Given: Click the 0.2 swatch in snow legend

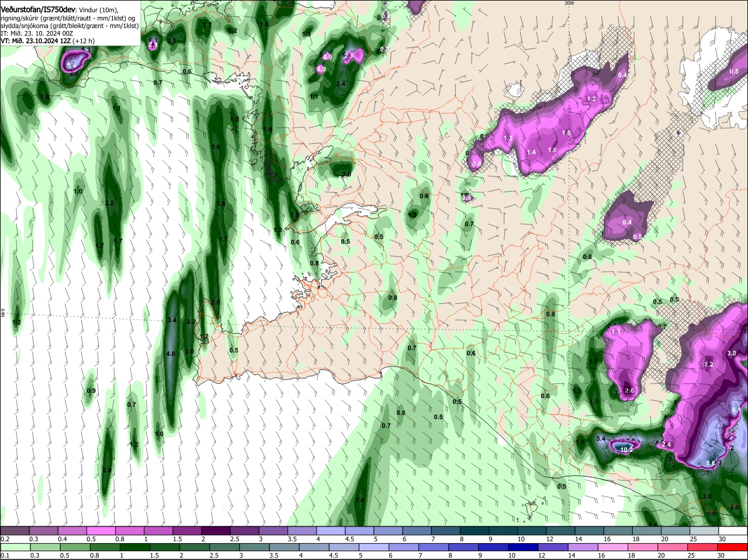Looking at the screenshot, I should pyautogui.click(x=15, y=530).
